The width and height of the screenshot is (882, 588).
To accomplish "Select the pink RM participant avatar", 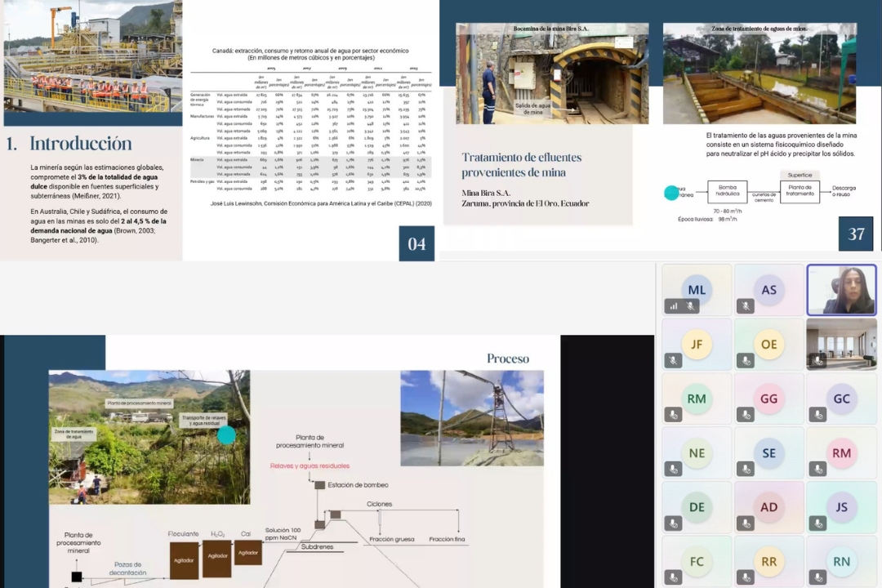I will (x=841, y=453).
